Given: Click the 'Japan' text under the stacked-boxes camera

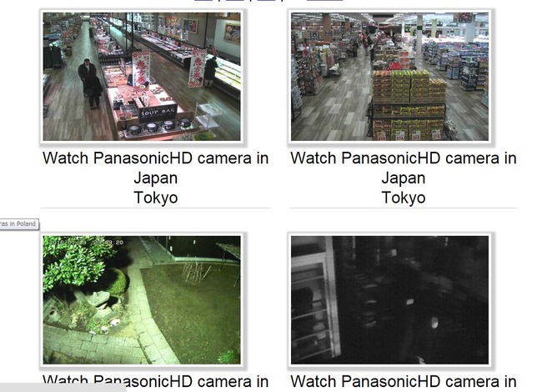Looking at the screenshot, I should 404,178.
